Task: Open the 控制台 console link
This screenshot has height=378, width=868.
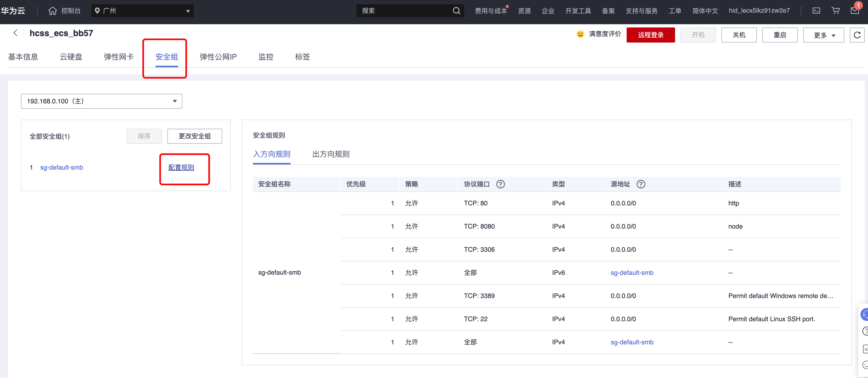Action: pyautogui.click(x=71, y=11)
